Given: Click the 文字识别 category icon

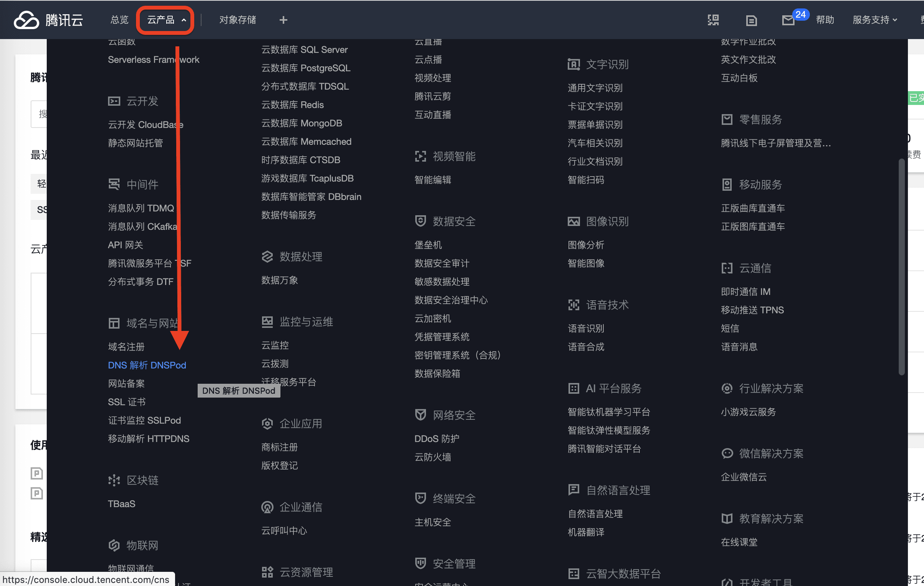Looking at the screenshot, I should pos(573,64).
